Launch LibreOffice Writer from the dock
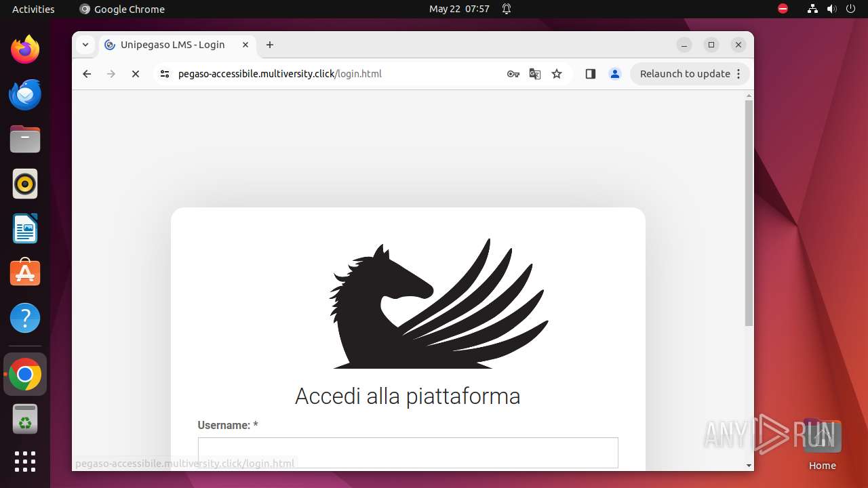The width and height of the screenshot is (868, 488). [x=25, y=228]
